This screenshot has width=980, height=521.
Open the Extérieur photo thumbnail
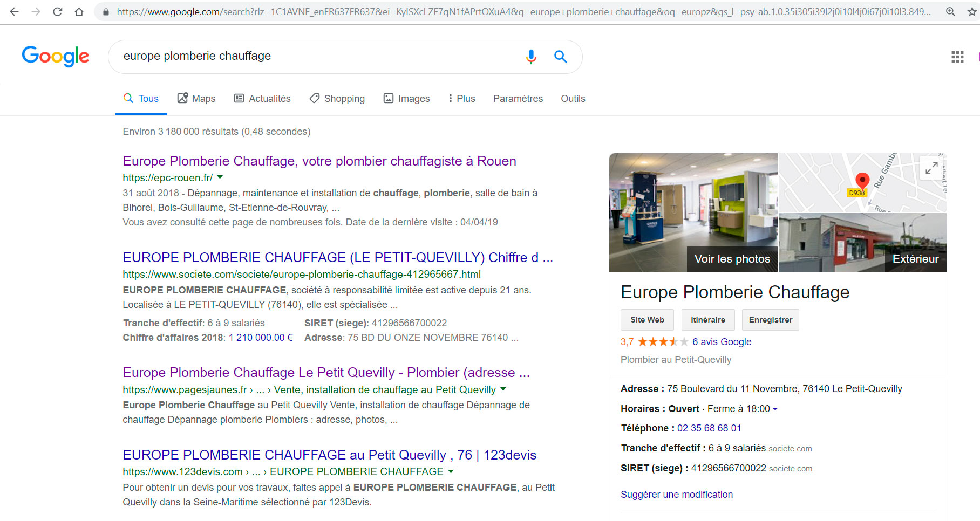pyautogui.click(x=862, y=243)
